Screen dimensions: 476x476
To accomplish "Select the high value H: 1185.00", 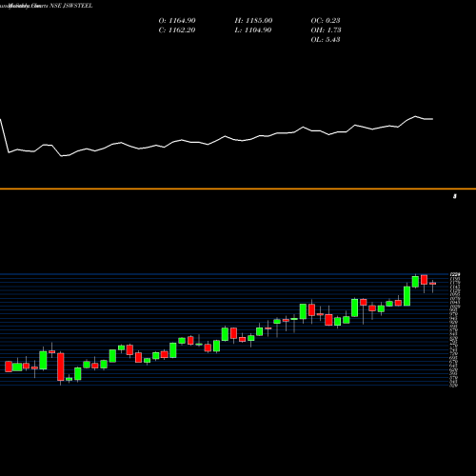I will 253,21.
